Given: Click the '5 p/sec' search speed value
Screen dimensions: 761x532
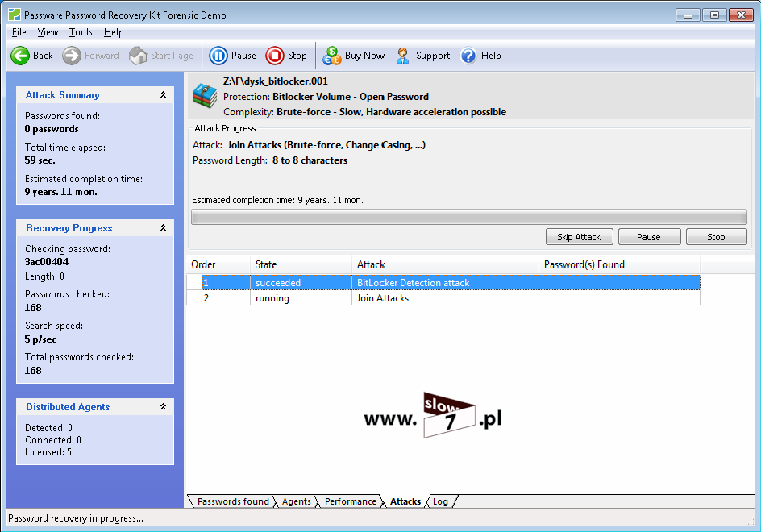Looking at the screenshot, I should click(x=41, y=339).
